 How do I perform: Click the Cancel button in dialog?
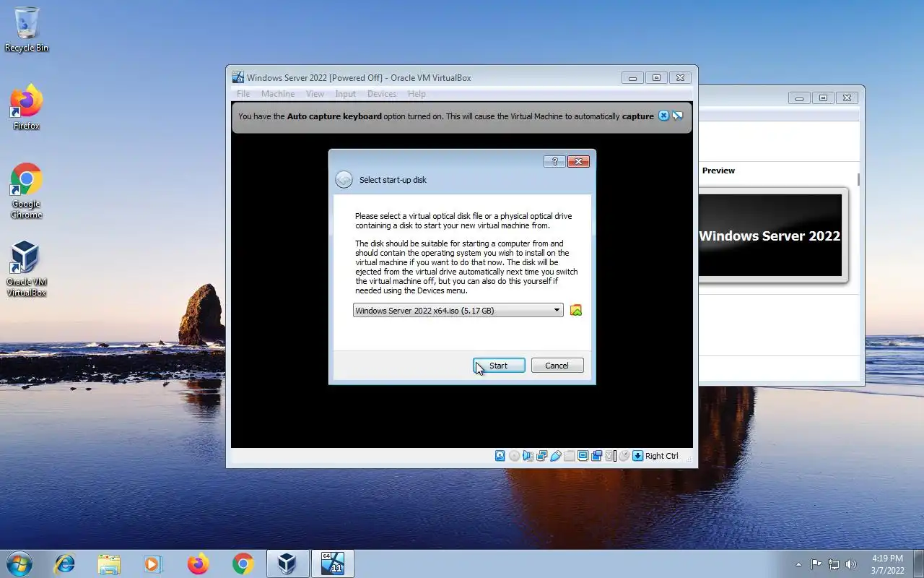click(557, 366)
